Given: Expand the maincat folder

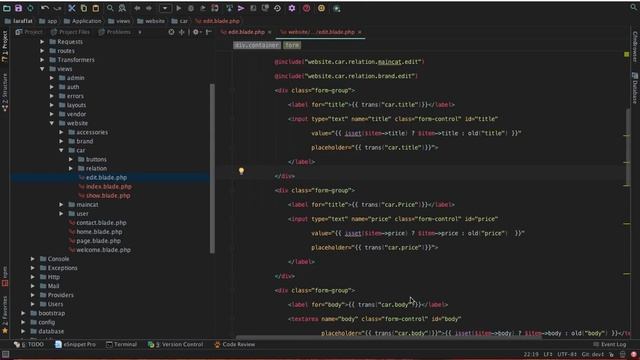Looking at the screenshot, I should 61,204.
